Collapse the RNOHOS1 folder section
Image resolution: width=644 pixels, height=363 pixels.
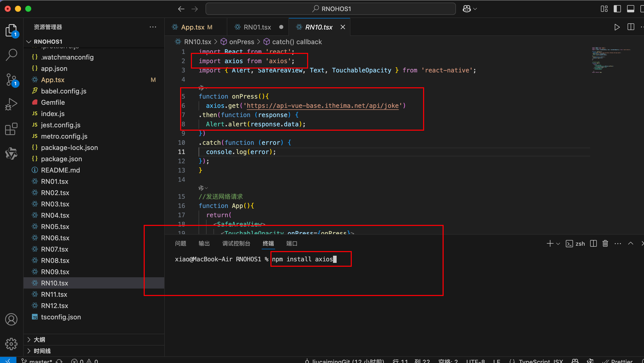pos(94,42)
